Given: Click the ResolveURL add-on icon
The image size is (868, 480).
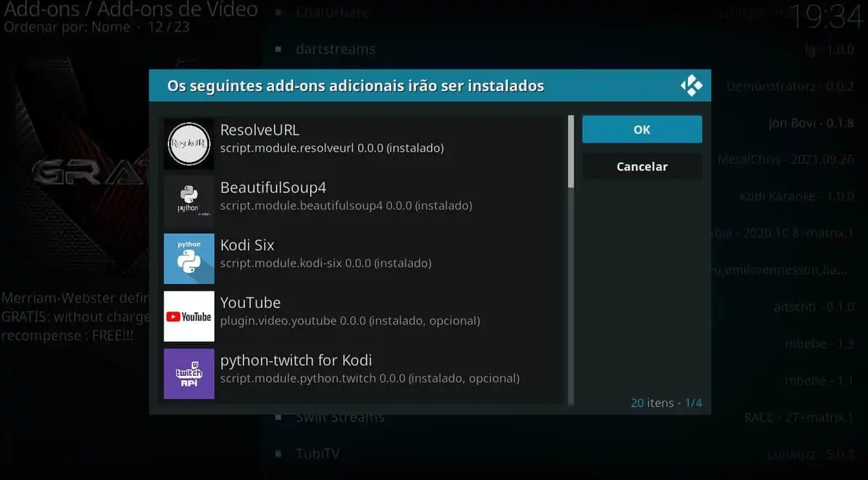Looking at the screenshot, I should pyautogui.click(x=189, y=143).
